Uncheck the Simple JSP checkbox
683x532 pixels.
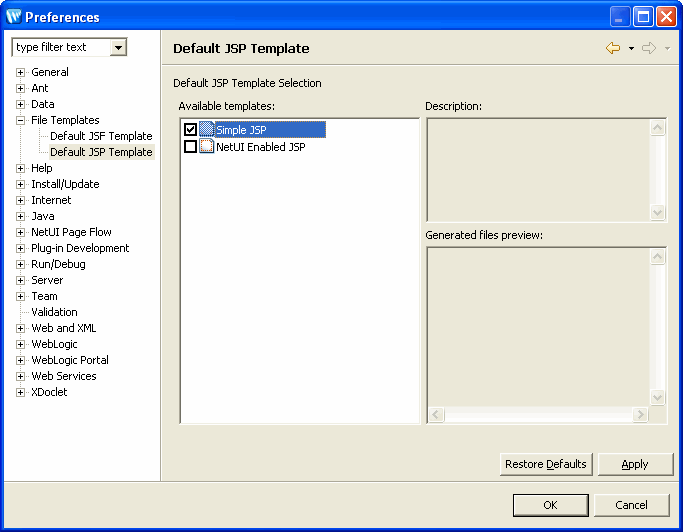190,129
